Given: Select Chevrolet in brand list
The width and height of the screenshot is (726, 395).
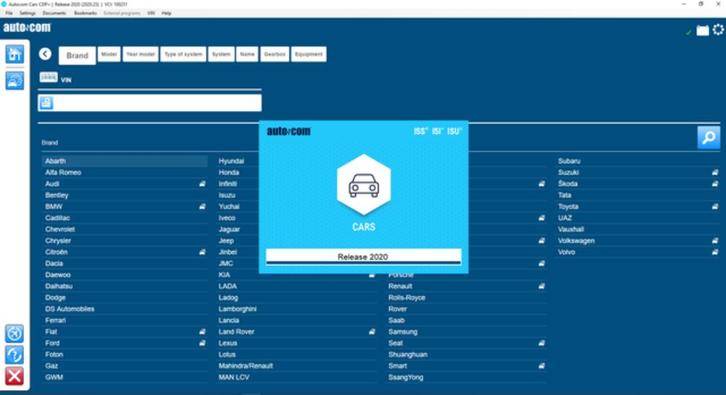Looking at the screenshot, I should (x=60, y=229).
